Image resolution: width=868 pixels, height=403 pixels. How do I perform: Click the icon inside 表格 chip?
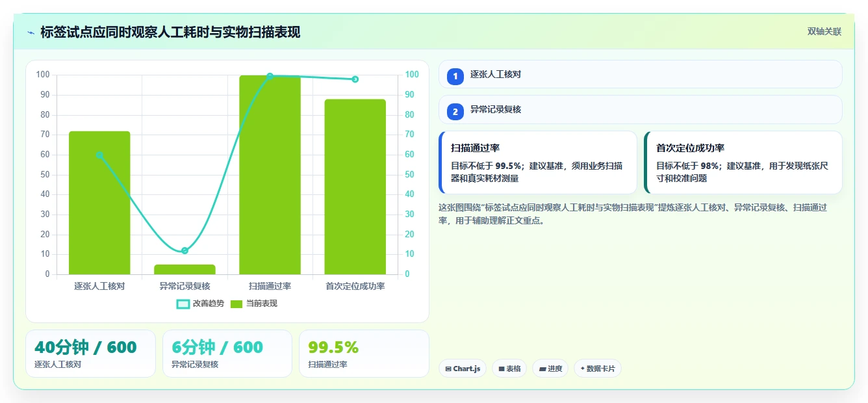coord(502,369)
